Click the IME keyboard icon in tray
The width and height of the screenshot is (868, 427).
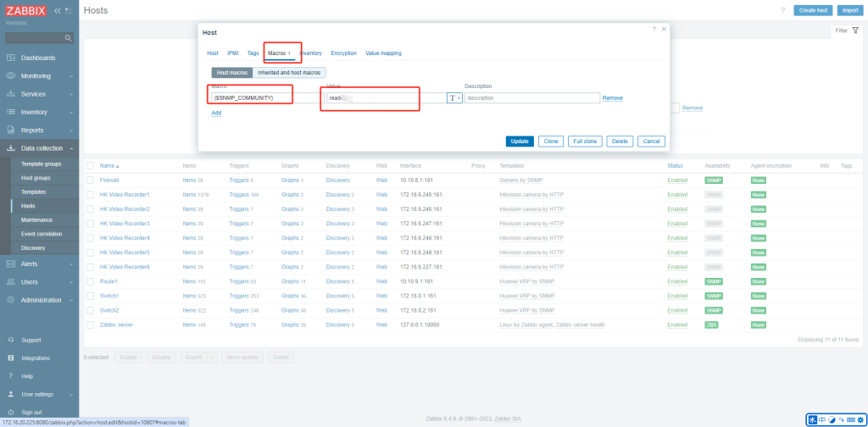(850, 420)
